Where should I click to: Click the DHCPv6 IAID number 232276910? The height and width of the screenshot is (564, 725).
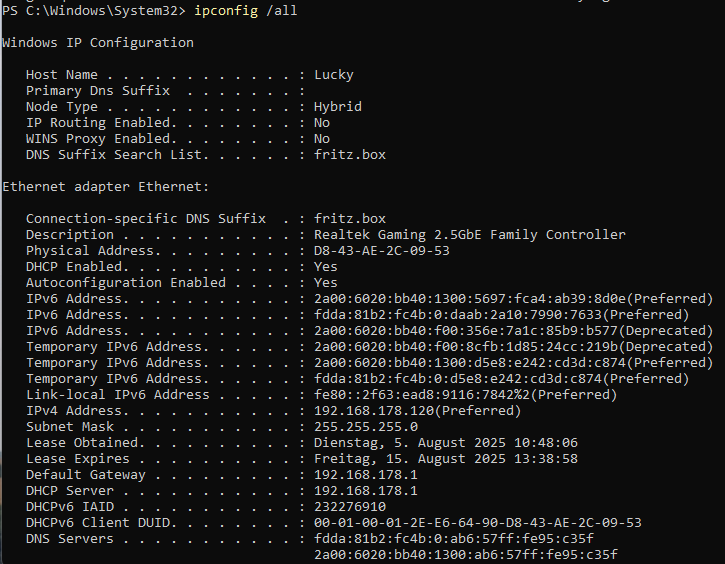point(350,507)
